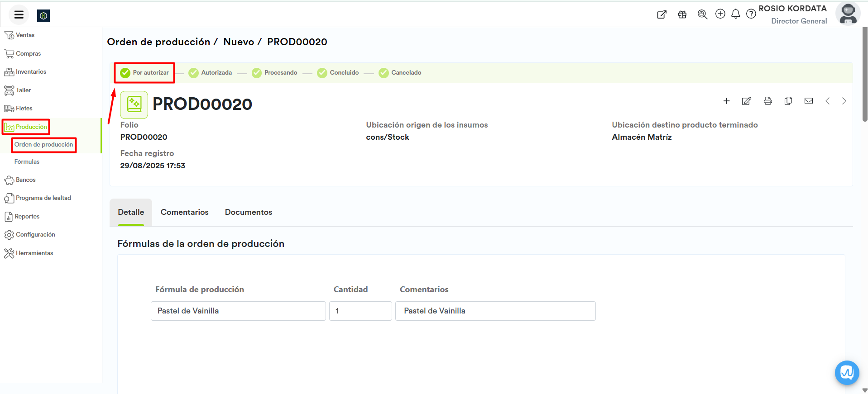Open the help question mark icon
The width and height of the screenshot is (868, 394).
point(751,14)
